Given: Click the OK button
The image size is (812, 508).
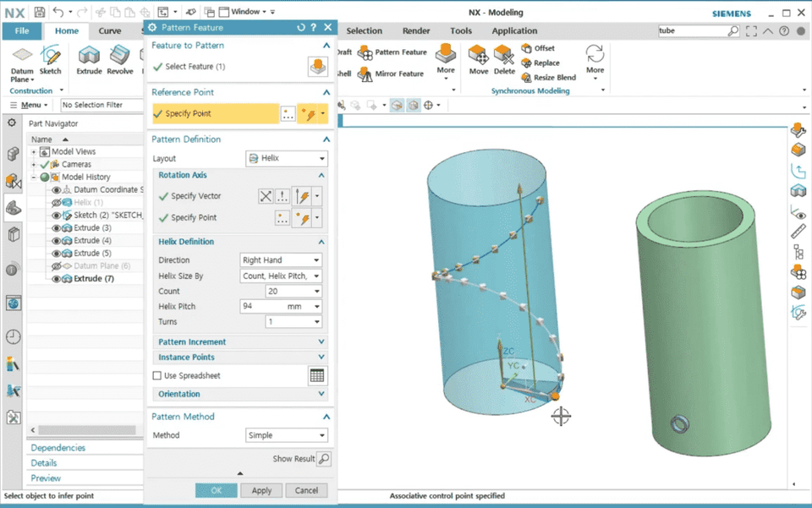Looking at the screenshot, I should point(216,490).
